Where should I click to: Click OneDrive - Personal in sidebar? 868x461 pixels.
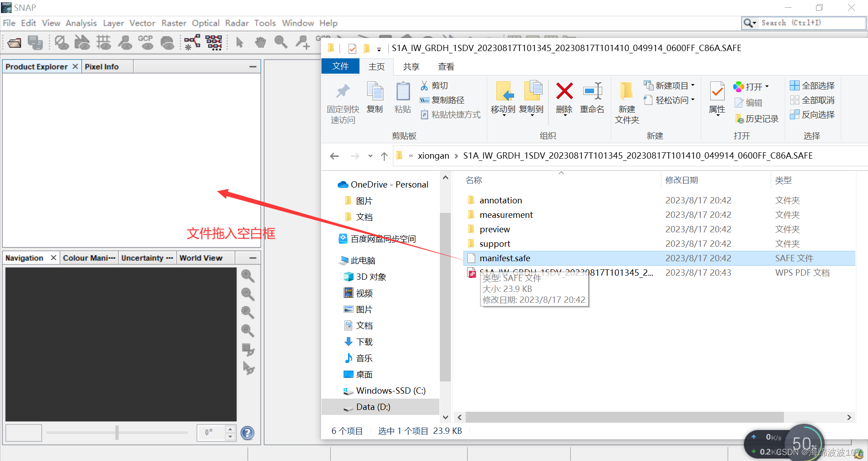(x=382, y=184)
